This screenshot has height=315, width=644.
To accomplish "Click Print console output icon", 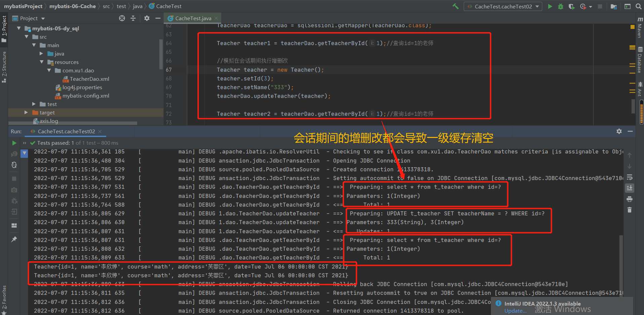I will coord(630,199).
